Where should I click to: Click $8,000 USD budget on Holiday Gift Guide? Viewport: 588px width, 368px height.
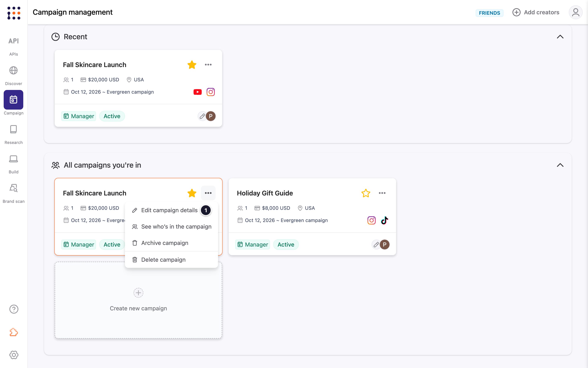[x=272, y=208]
